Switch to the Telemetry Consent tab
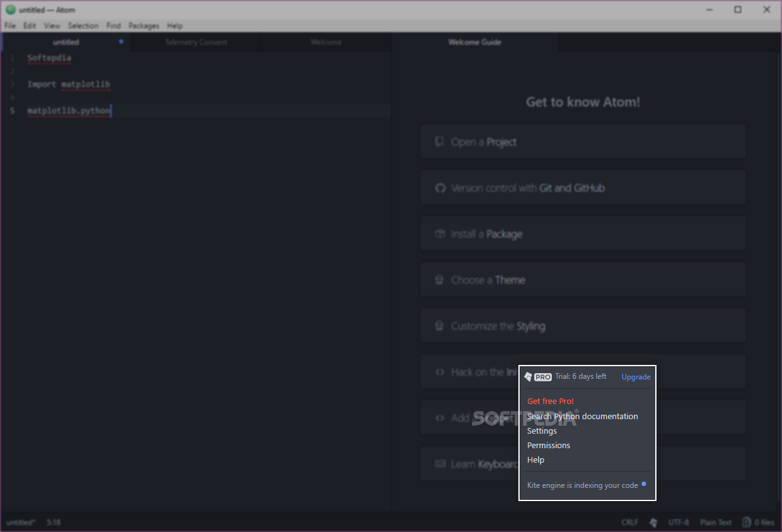Screen dimensions: 782x532 (x=195, y=42)
